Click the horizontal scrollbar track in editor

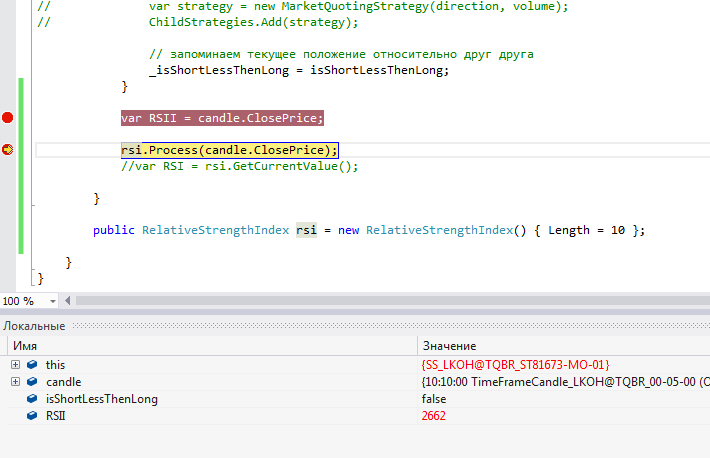point(392,301)
